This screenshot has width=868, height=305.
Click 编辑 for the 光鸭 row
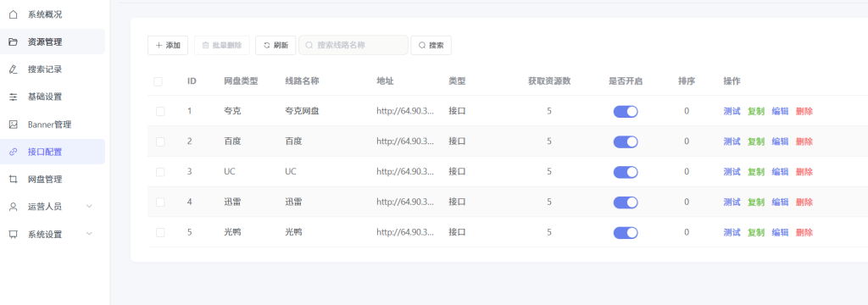pos(780,232)
